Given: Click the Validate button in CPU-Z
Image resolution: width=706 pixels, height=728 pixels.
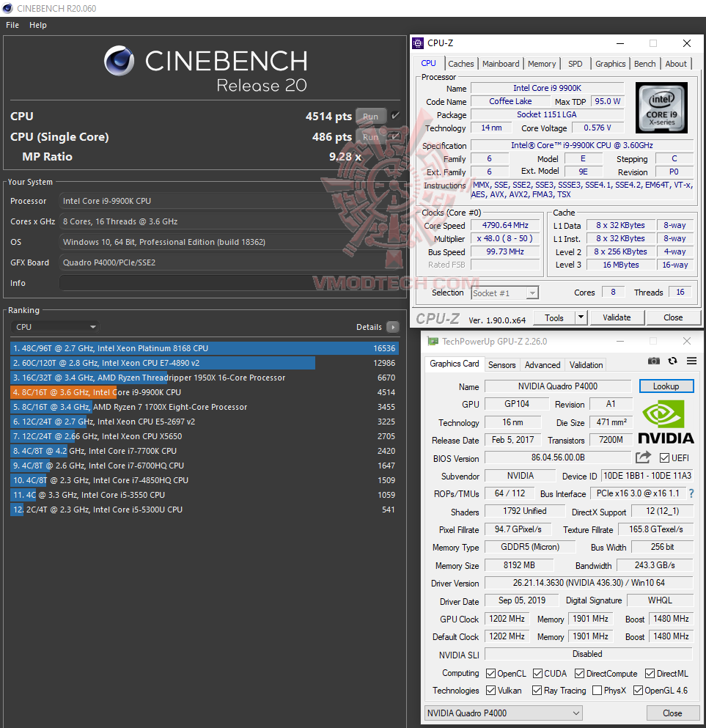Looking at the screenshot, I should point(617,317).
